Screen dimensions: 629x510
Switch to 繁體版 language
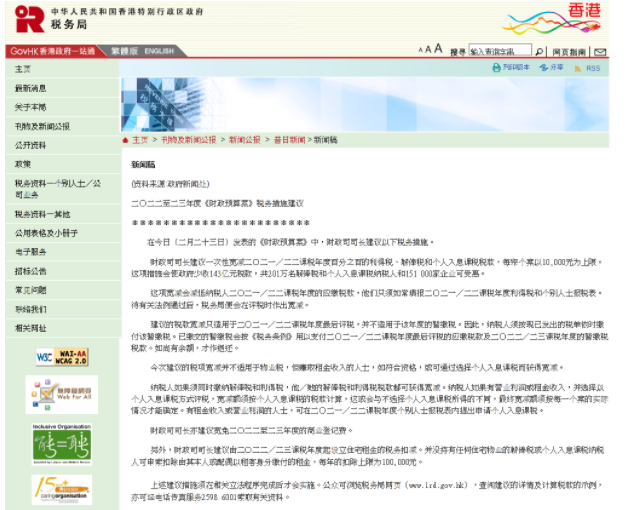pos(124,51)
